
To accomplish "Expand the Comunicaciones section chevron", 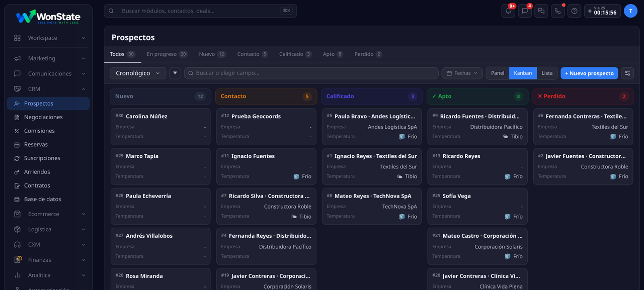I will [x=84, y=73].
